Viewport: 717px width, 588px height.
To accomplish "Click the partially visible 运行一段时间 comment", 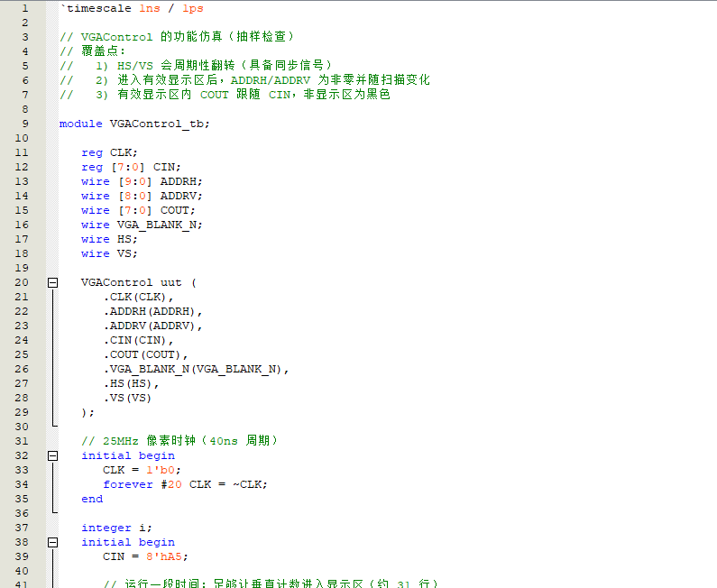I will click(x=271, y=583).
